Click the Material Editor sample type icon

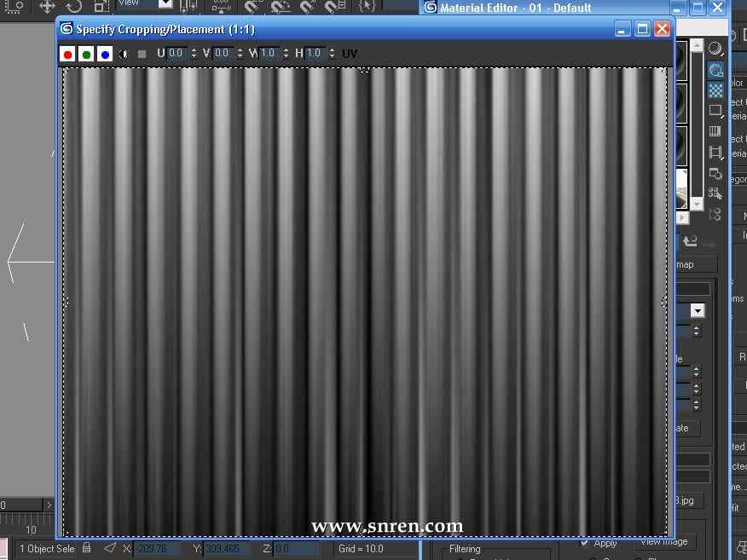715,49
